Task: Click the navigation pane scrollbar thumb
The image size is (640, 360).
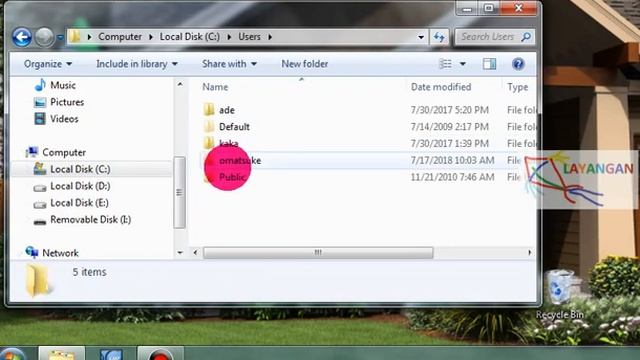Action: click(x=179, y=192)
